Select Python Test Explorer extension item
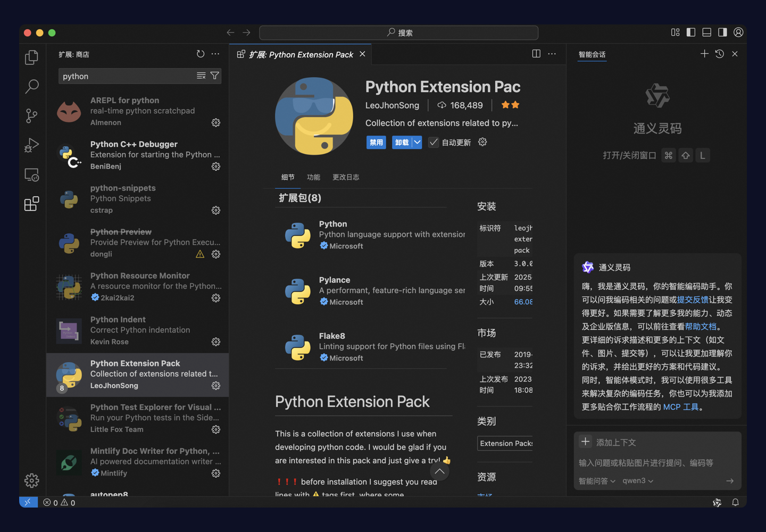766x532 pixels. [138, 418]
